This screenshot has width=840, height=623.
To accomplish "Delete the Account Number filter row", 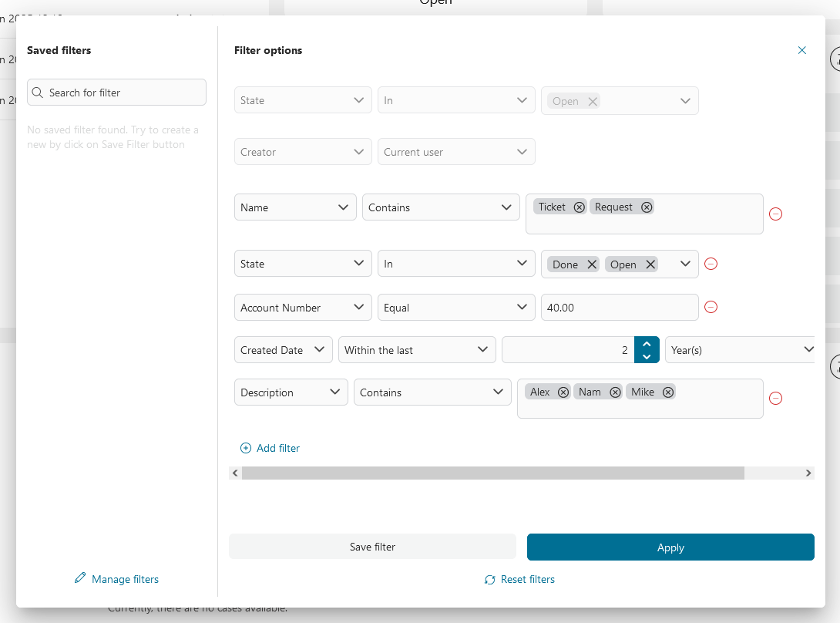I will pos(711,307).
